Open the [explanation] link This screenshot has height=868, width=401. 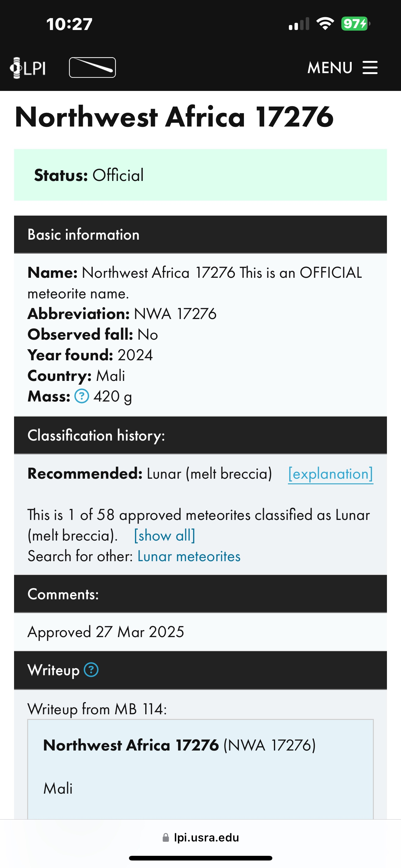[x=330, y=474]
